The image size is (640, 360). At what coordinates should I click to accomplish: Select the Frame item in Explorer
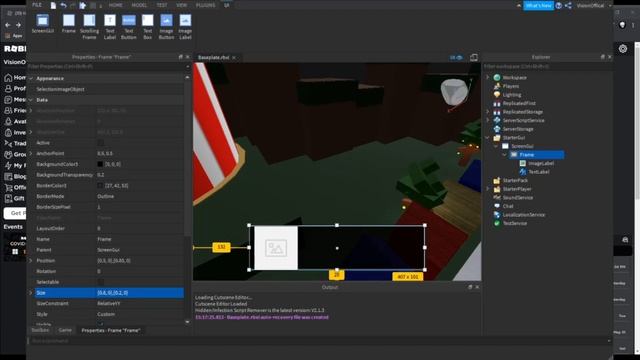pos(527,155)
